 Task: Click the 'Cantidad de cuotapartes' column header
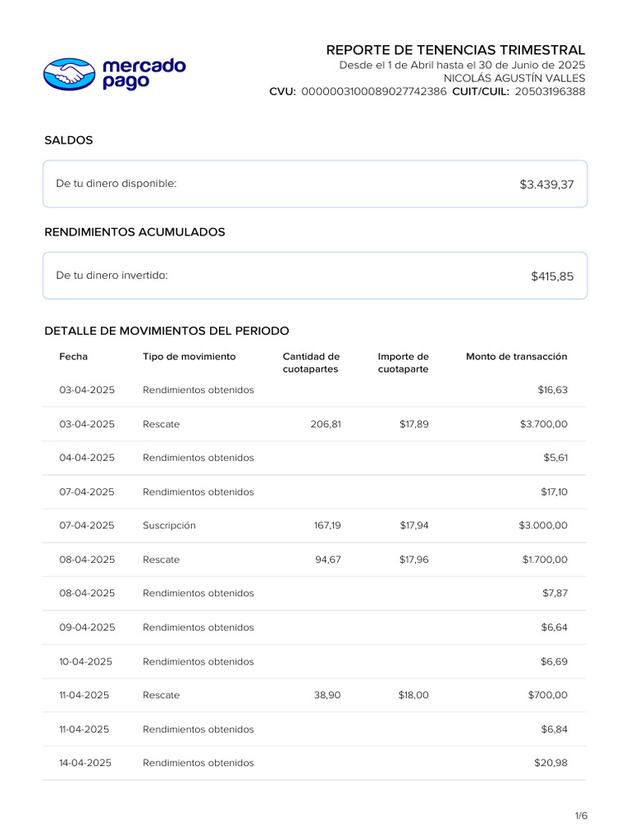[311, 363]
